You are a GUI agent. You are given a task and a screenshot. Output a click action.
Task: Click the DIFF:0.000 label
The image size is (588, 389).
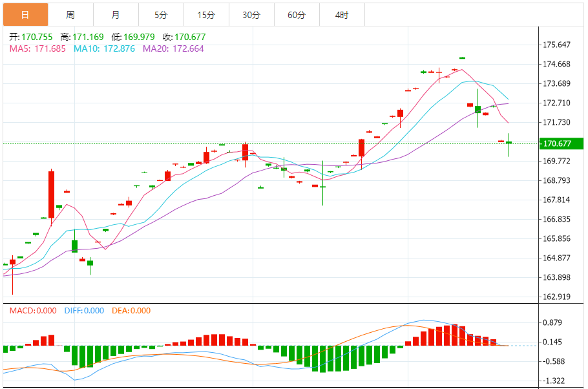click(84, 311)
